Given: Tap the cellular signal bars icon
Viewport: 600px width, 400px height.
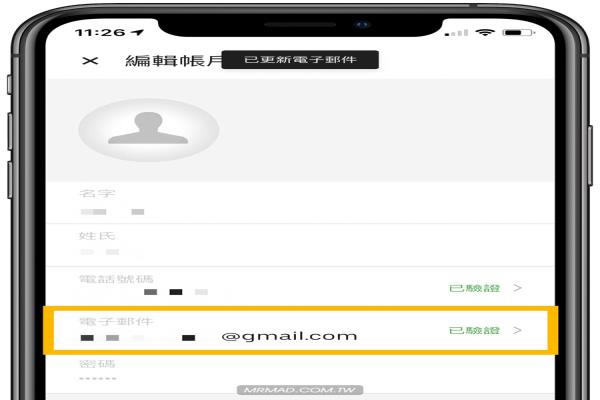Looking at the screenshot, I should 457,33.
